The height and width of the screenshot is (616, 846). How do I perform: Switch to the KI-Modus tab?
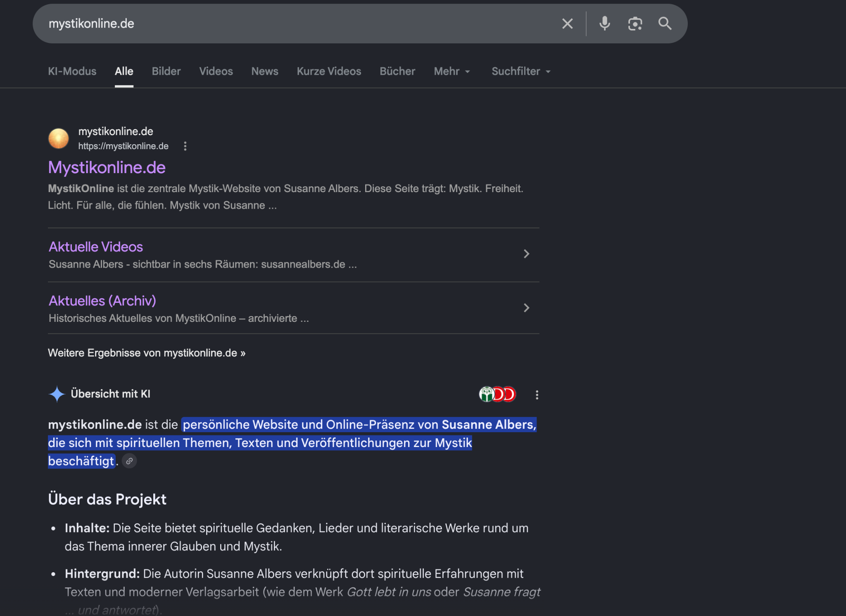pos(72,71)
